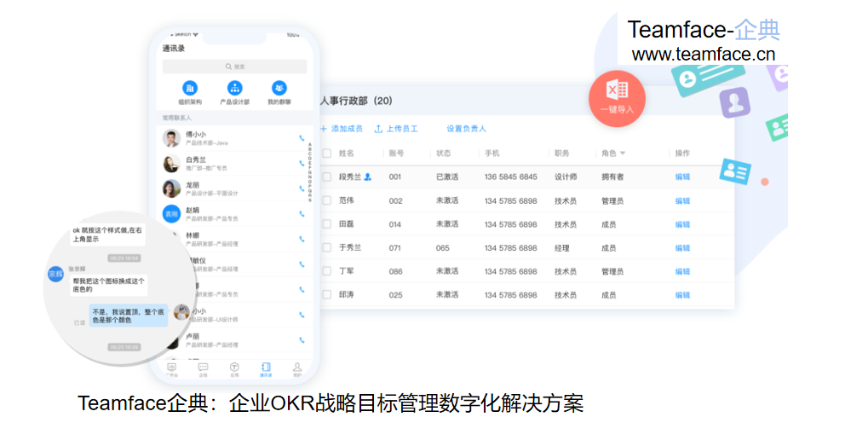Click 编辑 for 丁军
This screenshot has width=868, height=423.
(x=682, y=272)
